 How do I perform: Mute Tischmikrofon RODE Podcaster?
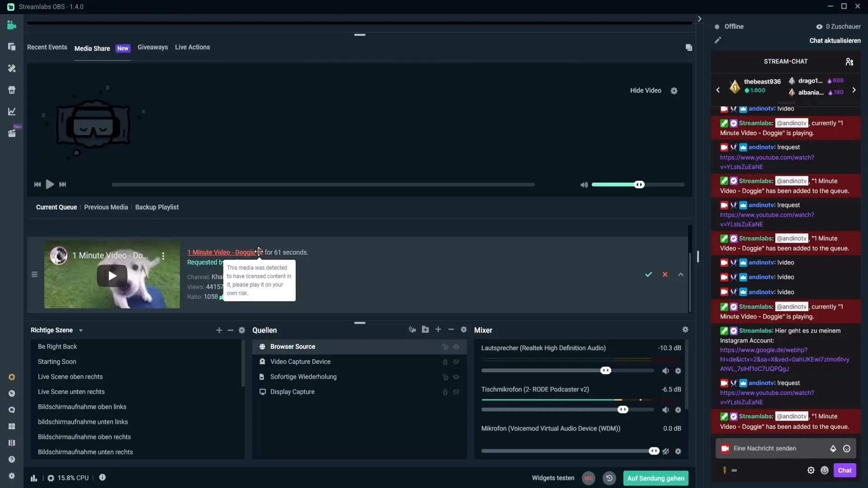point(665,410)
